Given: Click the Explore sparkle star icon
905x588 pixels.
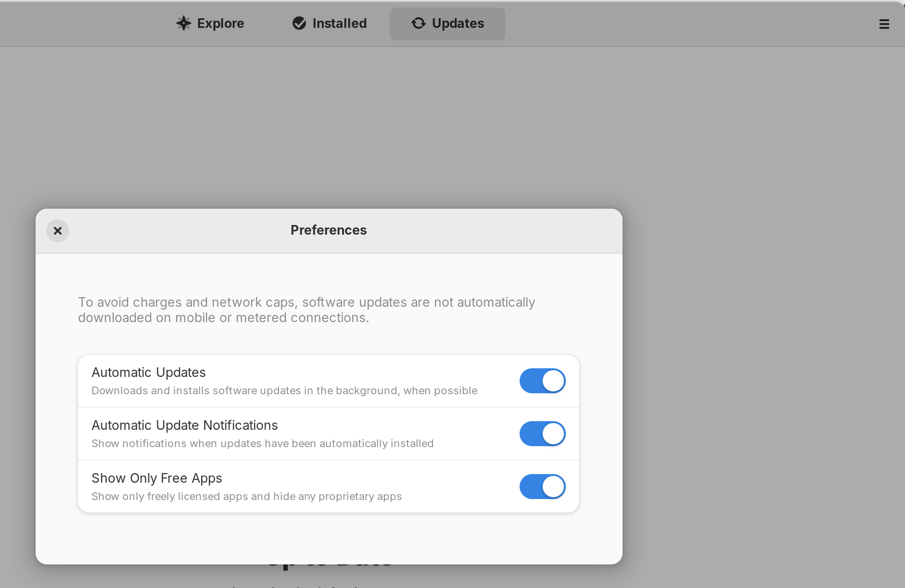Looking at the screenshot, I should tap(183, 23).
